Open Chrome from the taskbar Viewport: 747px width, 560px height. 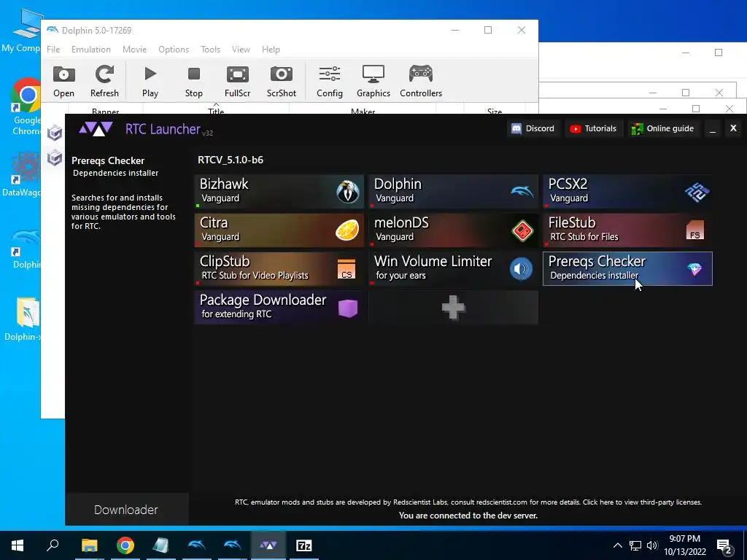(x=125, y=545)
